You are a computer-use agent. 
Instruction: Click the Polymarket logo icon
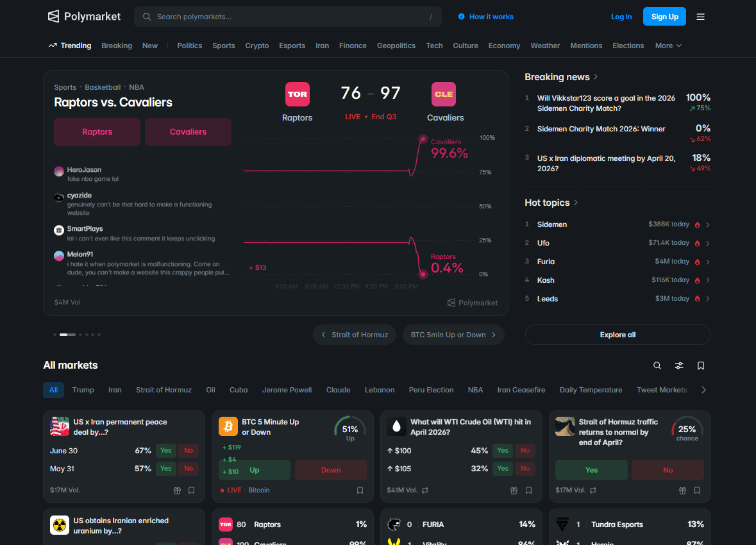(53, 17)
